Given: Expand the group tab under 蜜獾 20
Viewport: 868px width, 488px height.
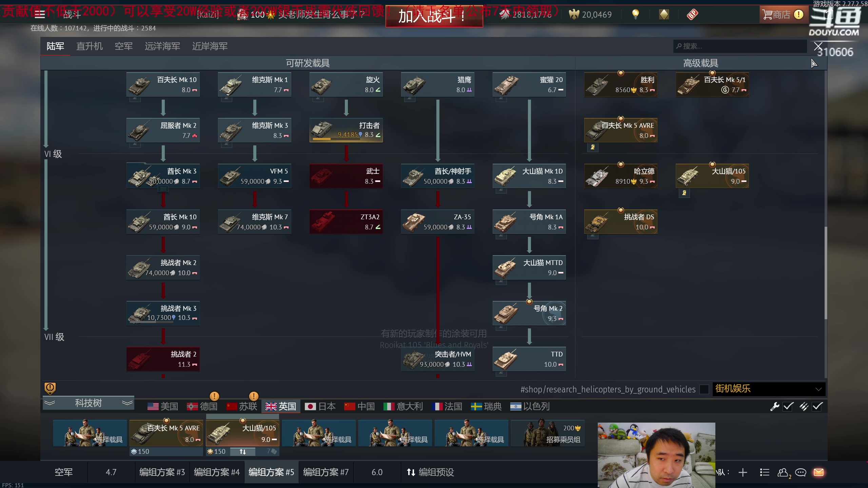Looking at the screenshot, I should pos(501,99).
